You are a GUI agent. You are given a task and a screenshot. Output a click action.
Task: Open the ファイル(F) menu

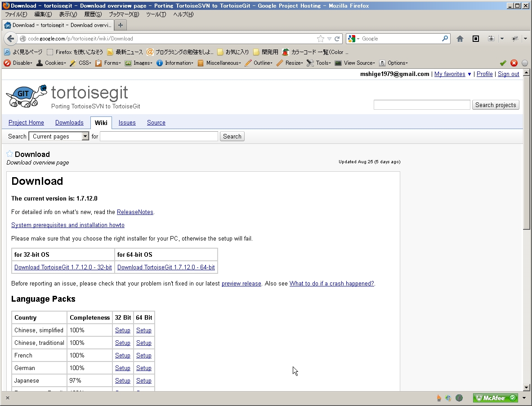point(16,14)
